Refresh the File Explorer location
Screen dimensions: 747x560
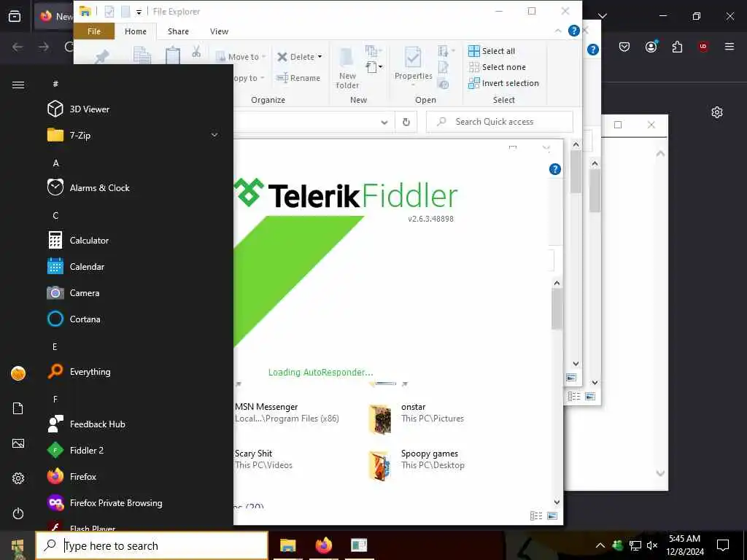406,122
